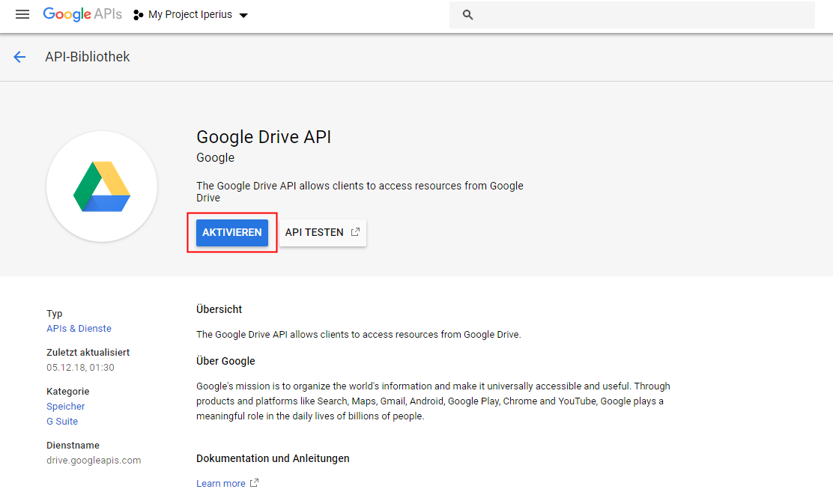The width and height of the screenshot is (833, 504).
Task: Click the Übersicht section heading
Action: coord(219,309)
